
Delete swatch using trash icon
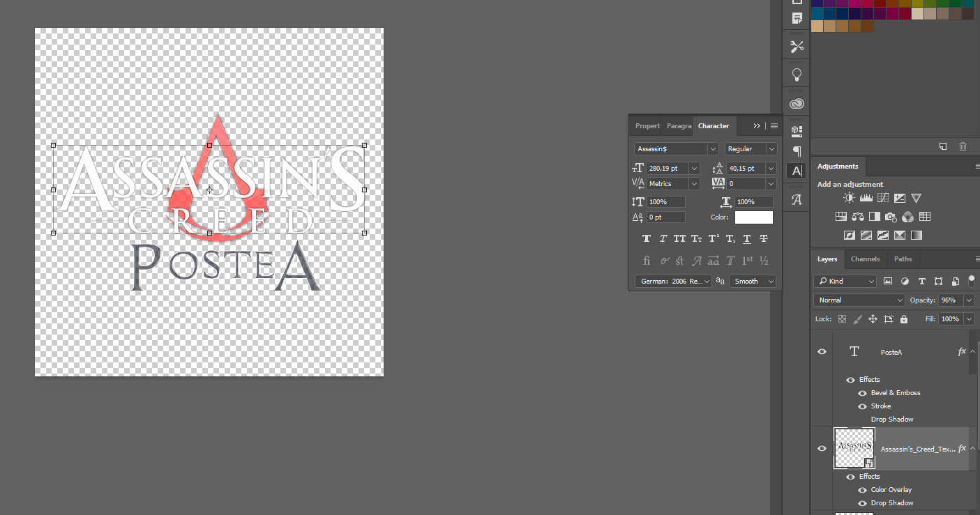pyautogui.click(x=963, y=146)
